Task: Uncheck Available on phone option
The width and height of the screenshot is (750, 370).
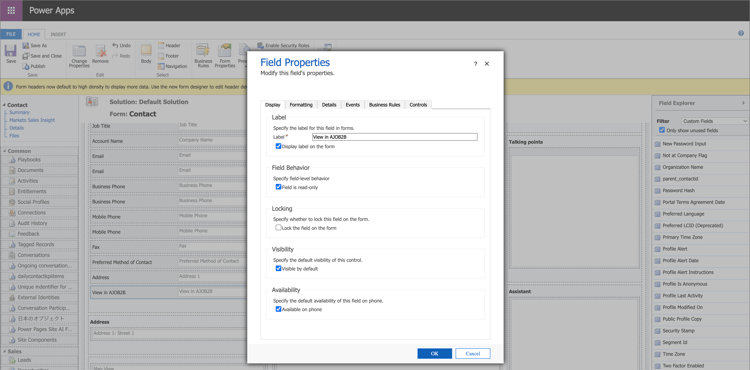Action: tap(278, 309)
